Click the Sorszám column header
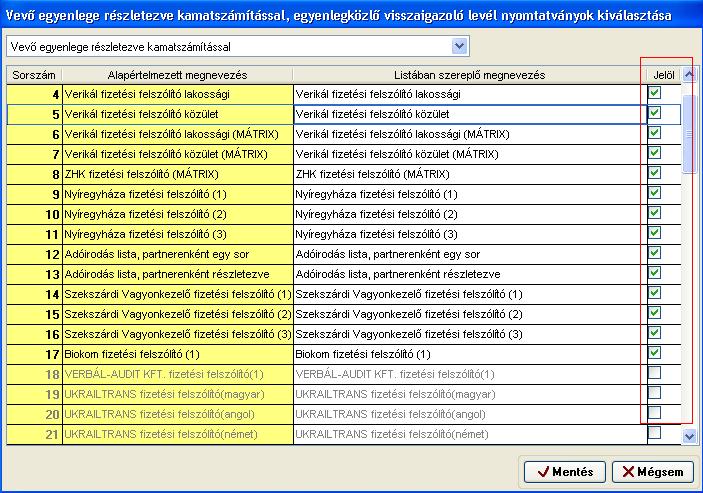703x493 pixels. [x=34, y=75]
